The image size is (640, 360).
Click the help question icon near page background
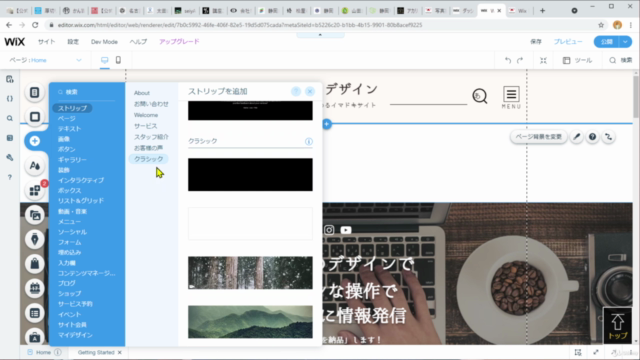(592, 137)
